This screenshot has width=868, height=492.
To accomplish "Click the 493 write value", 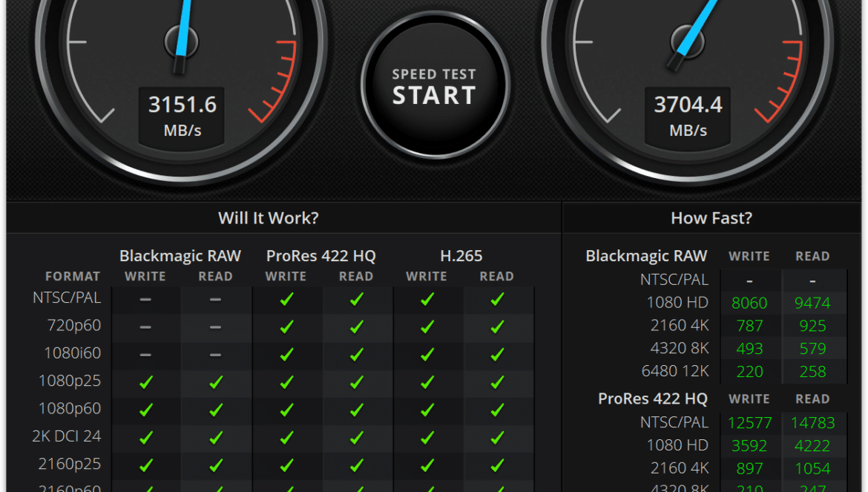I will (749, 349).
